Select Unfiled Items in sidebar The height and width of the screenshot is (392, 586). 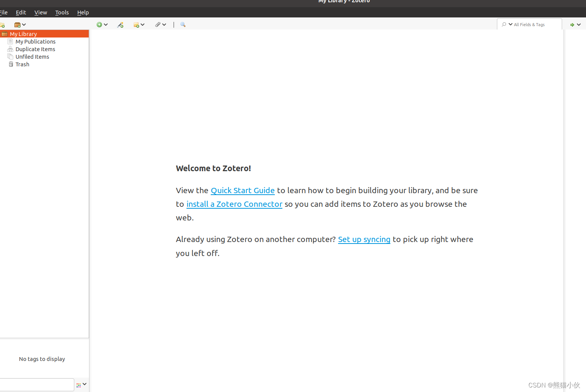pyautogui.click(x=44, y=57)
